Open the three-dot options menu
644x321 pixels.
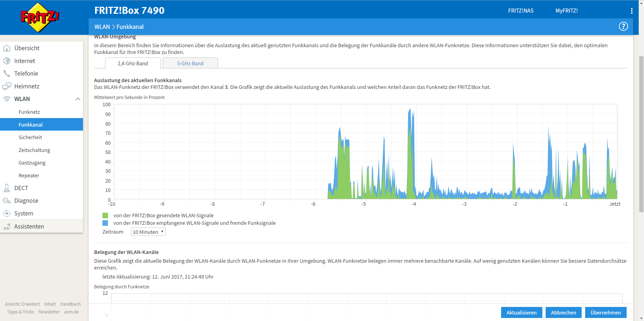(x=631, y=11)
